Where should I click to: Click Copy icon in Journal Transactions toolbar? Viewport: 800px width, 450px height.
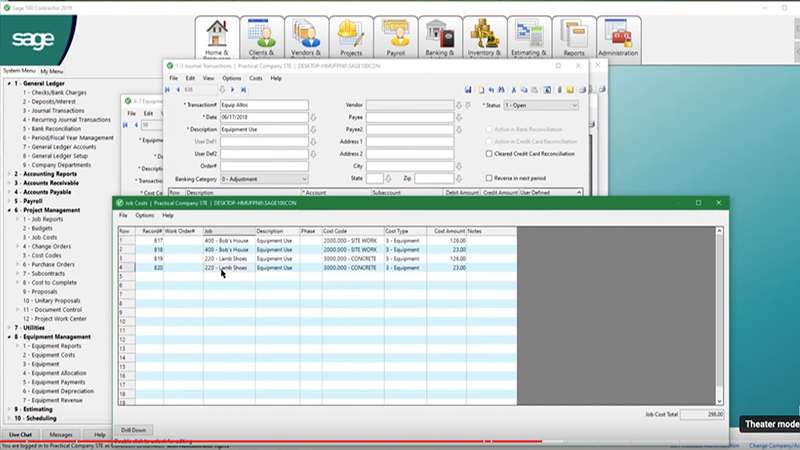524,90
